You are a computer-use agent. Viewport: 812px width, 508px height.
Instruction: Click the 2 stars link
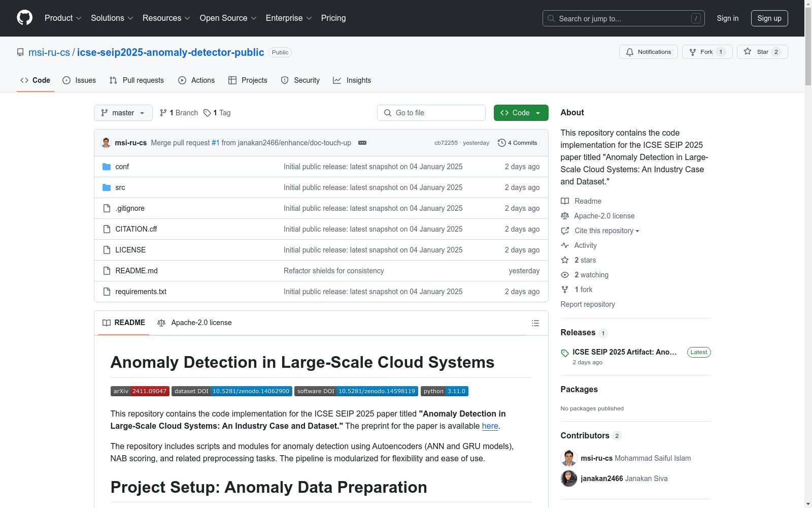579,260
